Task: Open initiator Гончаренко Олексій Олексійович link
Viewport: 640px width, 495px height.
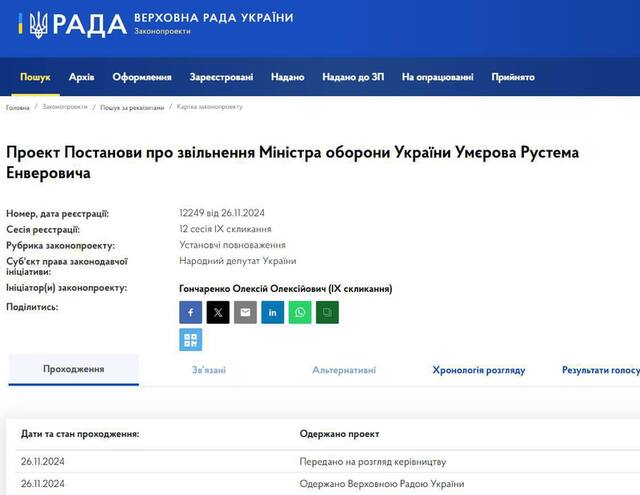Action: tap(285, 289)
